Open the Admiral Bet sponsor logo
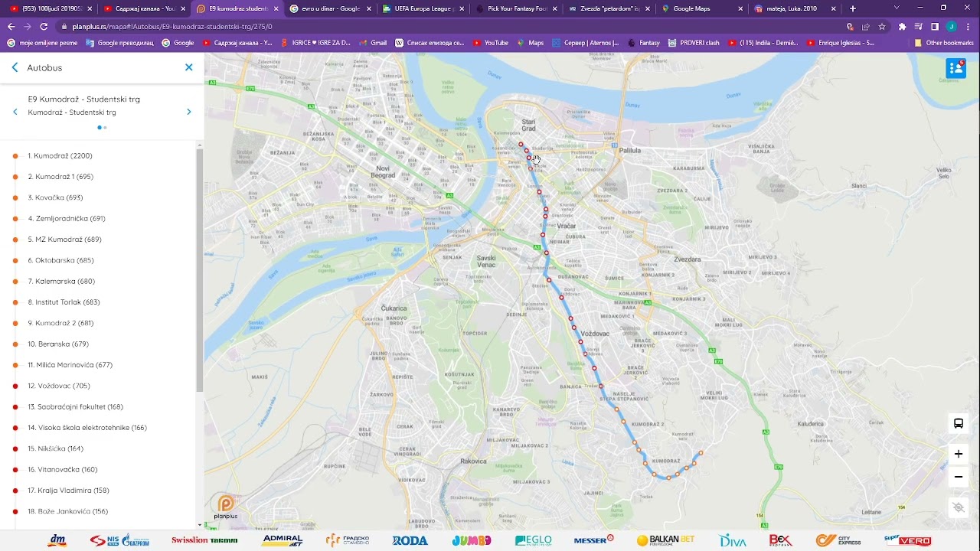The height and width of the screenshot is (551, 980). tap(283, 540)
